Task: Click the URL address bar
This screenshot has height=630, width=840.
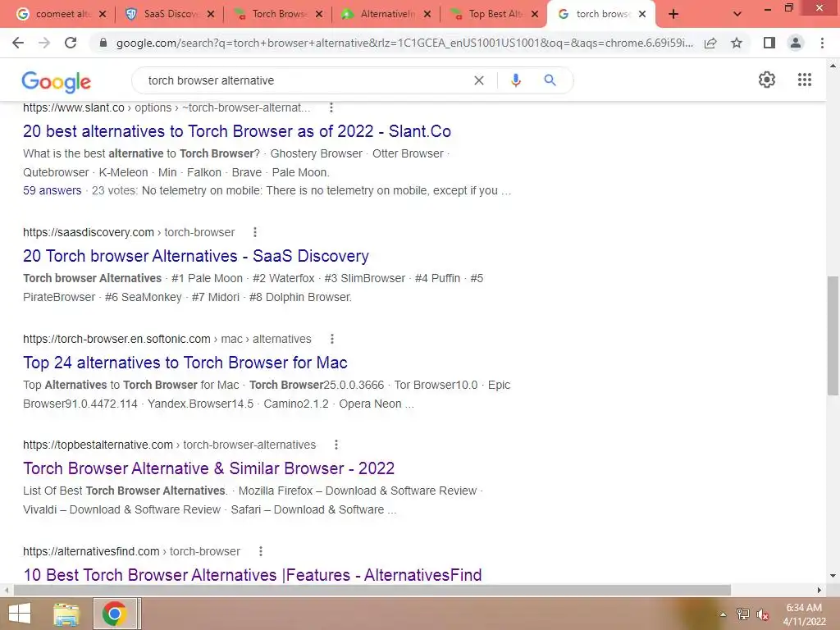Action: (x=404, y=43)
